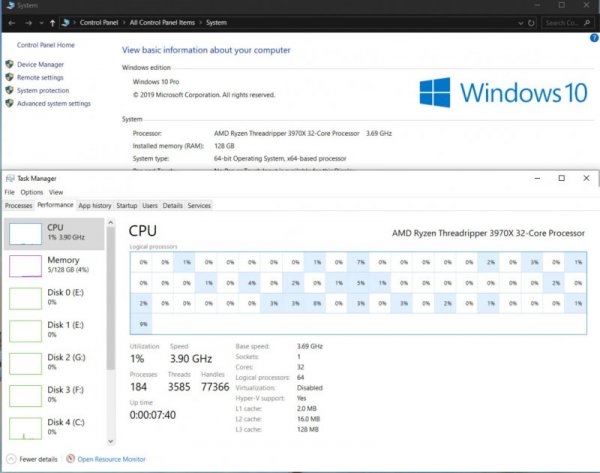
Task: Open Device Manager shield link
Action: 40,65
